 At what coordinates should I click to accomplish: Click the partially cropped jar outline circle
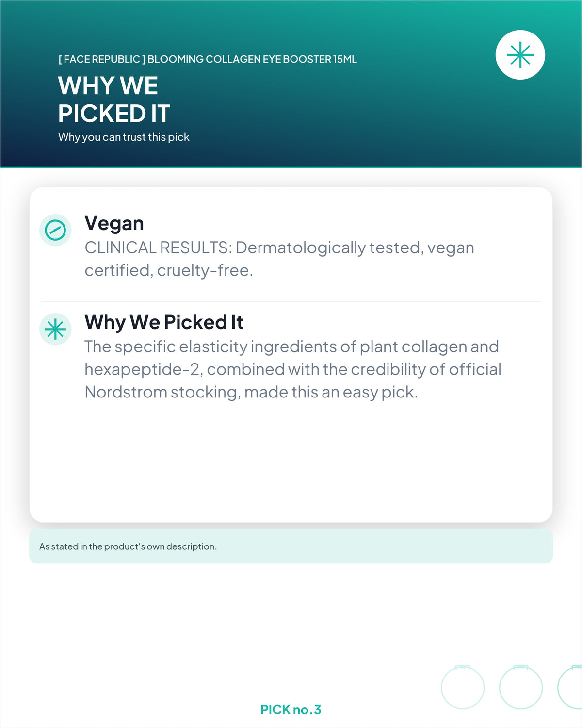click(570, 687)
